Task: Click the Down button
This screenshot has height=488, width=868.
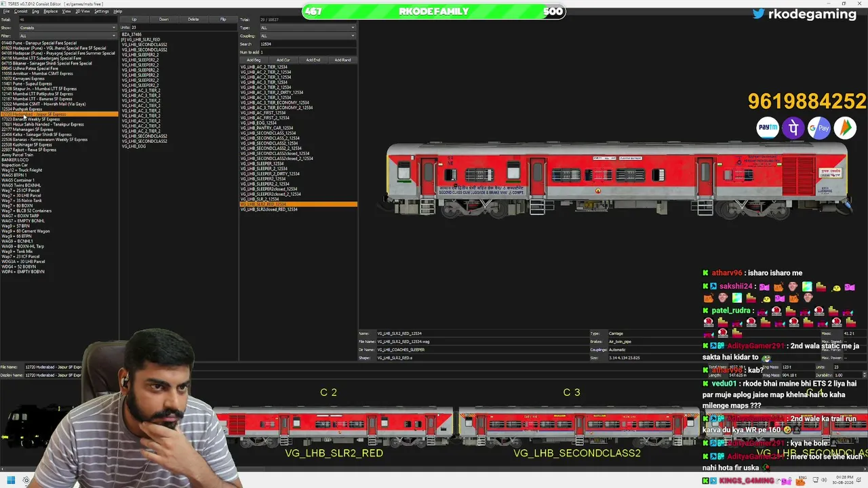Action: coord(164,20)
